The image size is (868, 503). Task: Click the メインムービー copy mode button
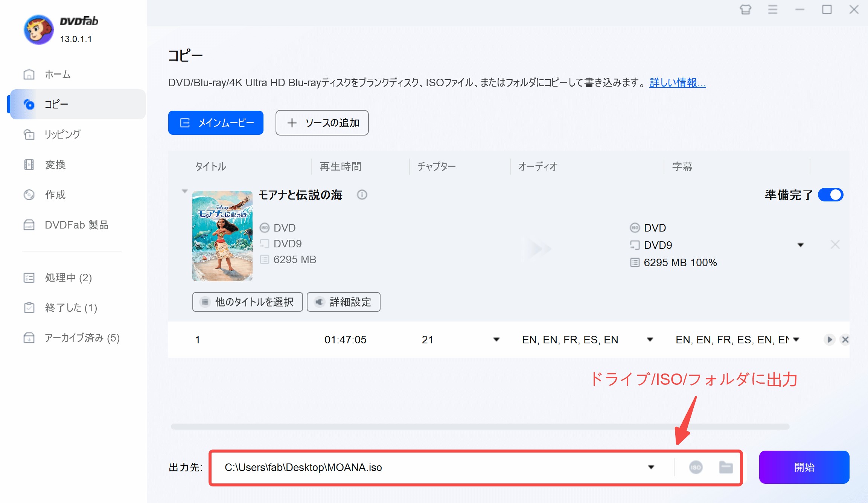pos(216,123)
